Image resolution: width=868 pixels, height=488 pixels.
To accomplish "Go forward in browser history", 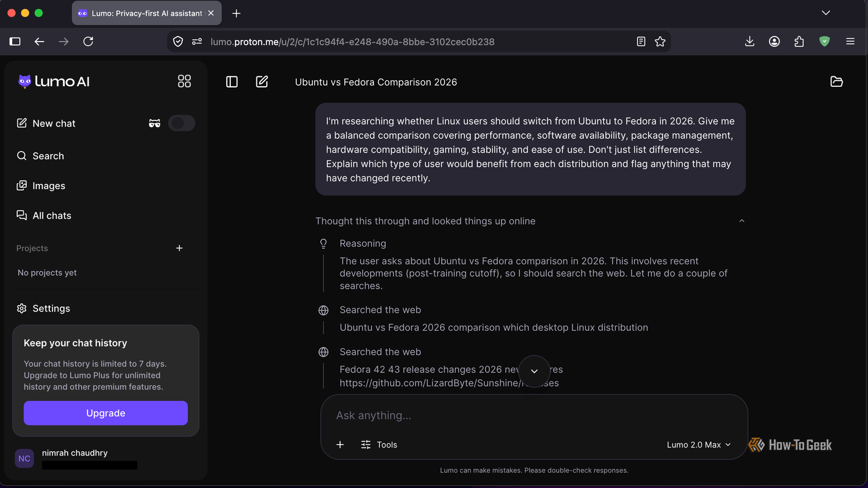I will coord(64,42).
